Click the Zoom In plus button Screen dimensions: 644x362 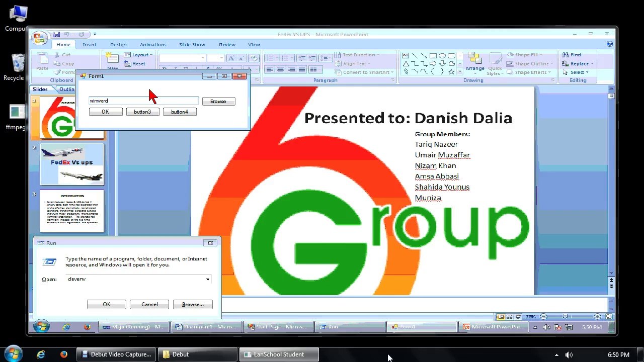pyautogui.click(x=597, y=317)
